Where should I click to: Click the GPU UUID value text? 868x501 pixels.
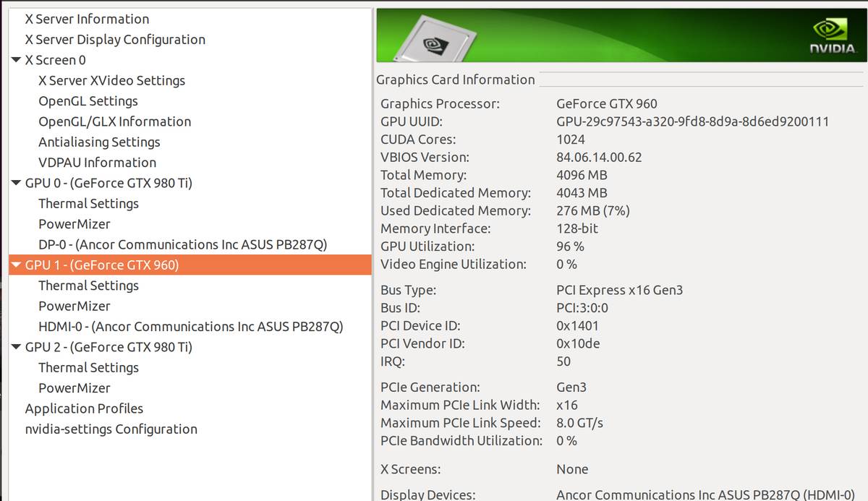point(692,121)
